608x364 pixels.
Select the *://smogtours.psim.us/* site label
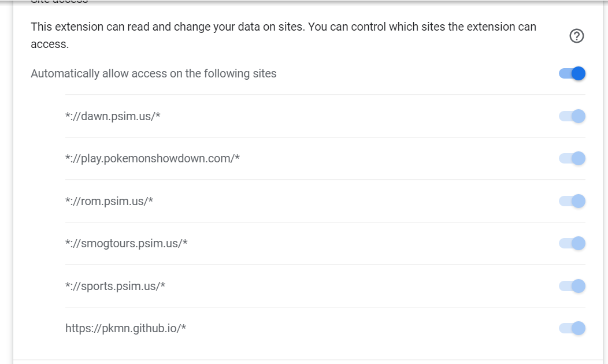[127, 243]
